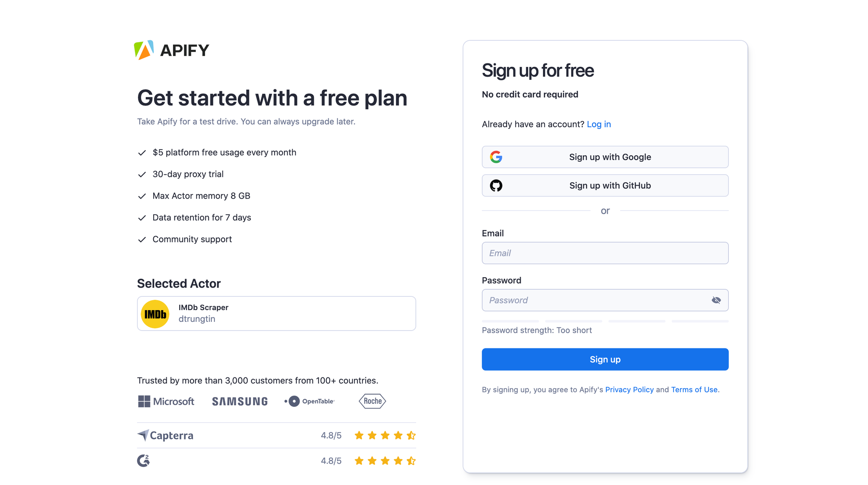Image resolution: width=868 pixels, height=485 pixels.
Task: Click the Google sign-up icon
Action: pos(496,157)
